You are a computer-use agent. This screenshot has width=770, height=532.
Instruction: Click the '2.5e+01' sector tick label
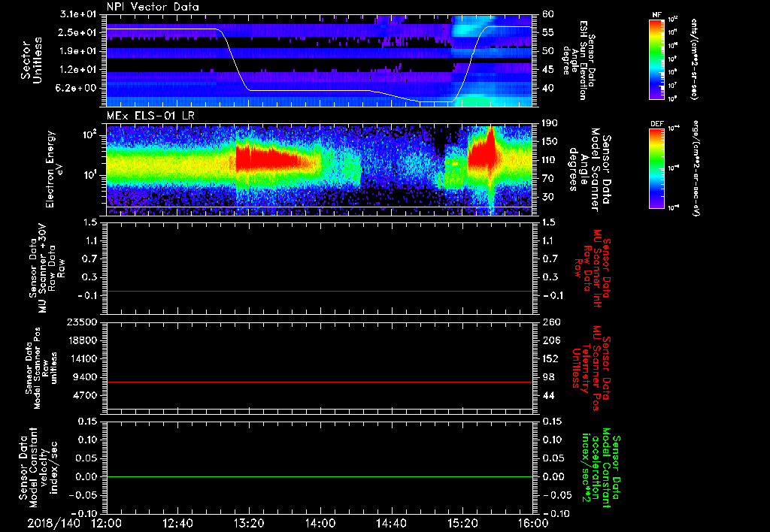point(78,33)
